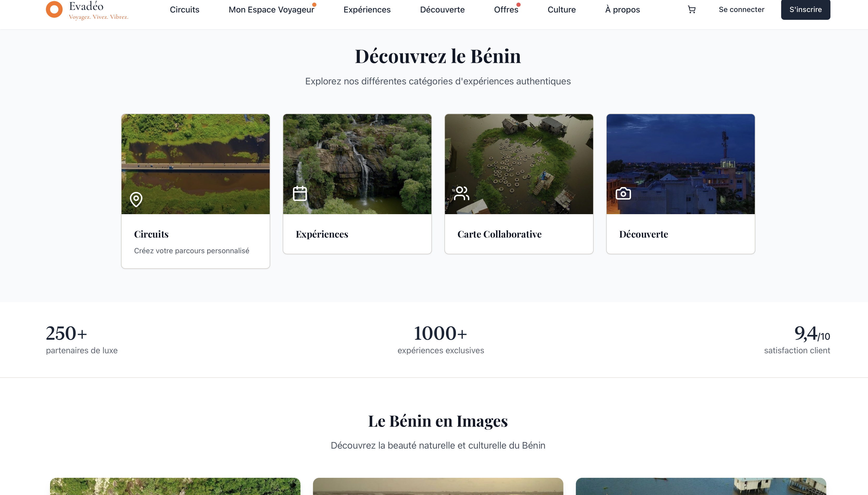Open the Circuits navigation menu item
The height and width of the screenshot is (495, 868).
click(x=184, y=10)
